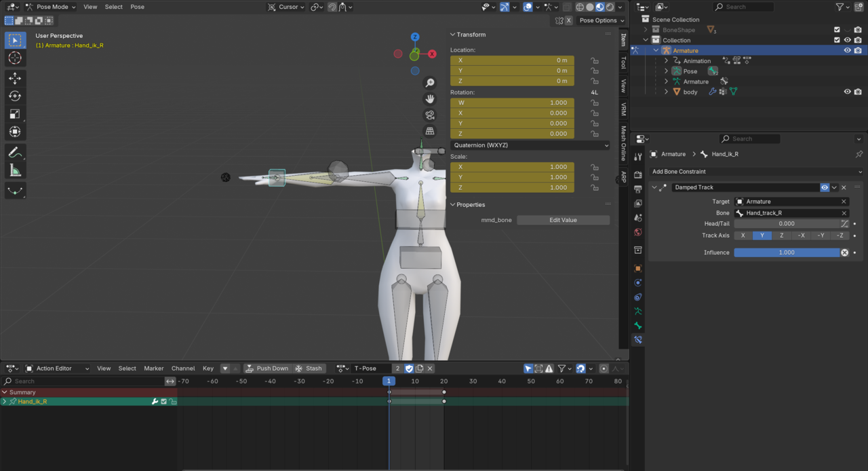This screenshot has height=471, width=868.
Task: Open the Cursor pivot point dropdown
Action: click(287, 7)
